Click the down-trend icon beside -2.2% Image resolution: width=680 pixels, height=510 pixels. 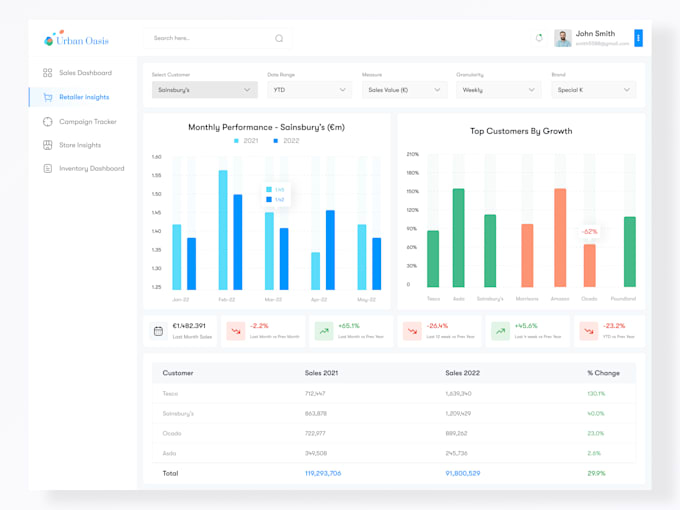pos(236,331)
